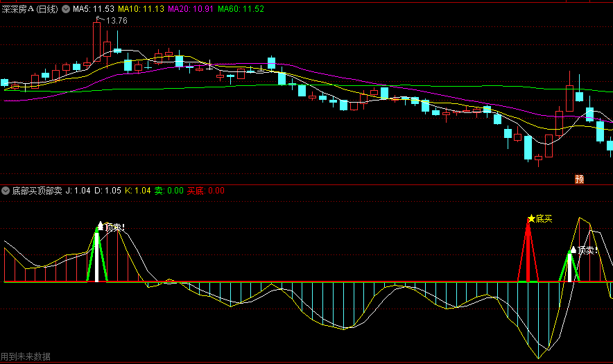
Task: Click the orange 预 forecast badge
Action: tap(580, 179)
